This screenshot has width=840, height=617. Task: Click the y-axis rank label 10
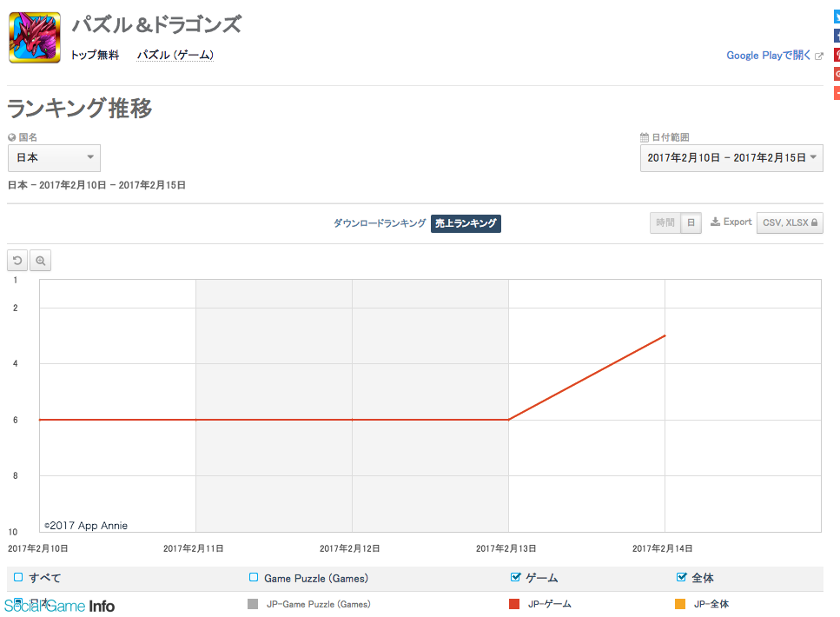coord(13,532)
